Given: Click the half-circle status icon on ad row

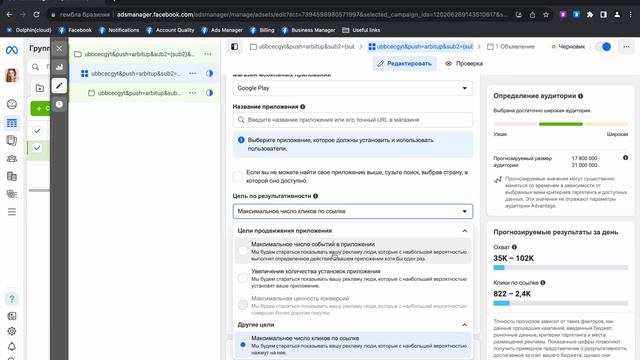Looking at the screenshot, I should [209, 93].
